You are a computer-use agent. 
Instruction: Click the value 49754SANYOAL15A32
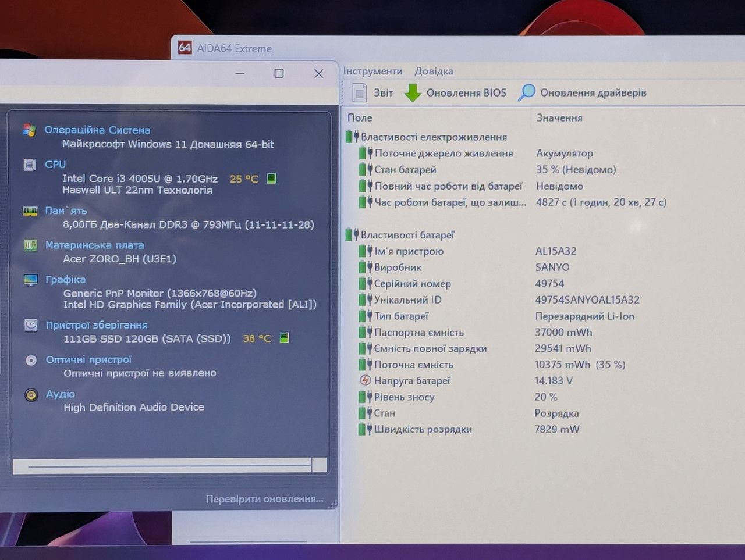pos(587,299)
